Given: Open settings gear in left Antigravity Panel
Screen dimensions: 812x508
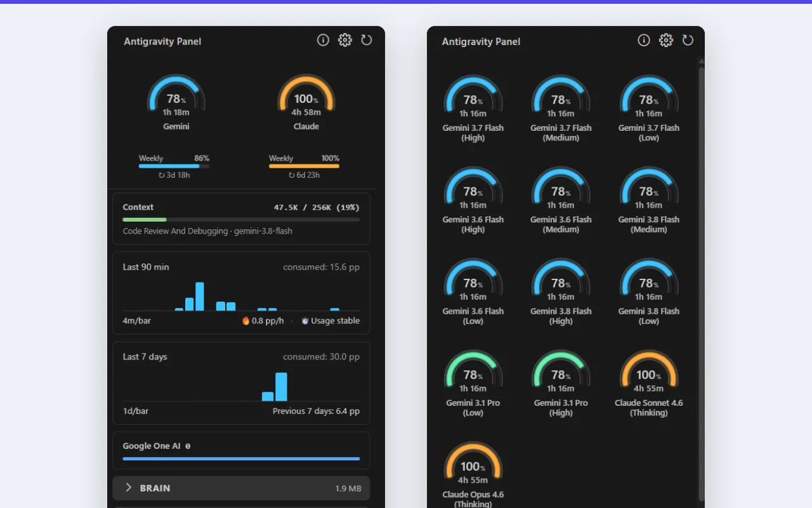Looking at the screenshot, I should click(x=345, y=41).
